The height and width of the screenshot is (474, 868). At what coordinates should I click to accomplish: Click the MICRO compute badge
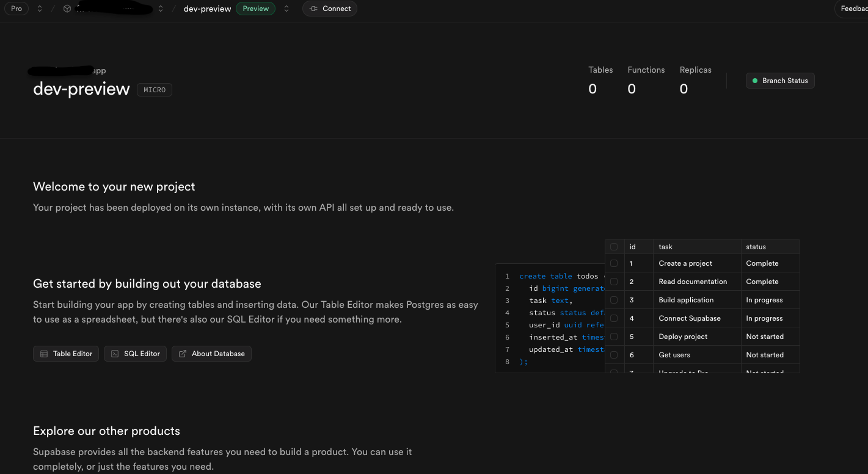tap(155, 90)
